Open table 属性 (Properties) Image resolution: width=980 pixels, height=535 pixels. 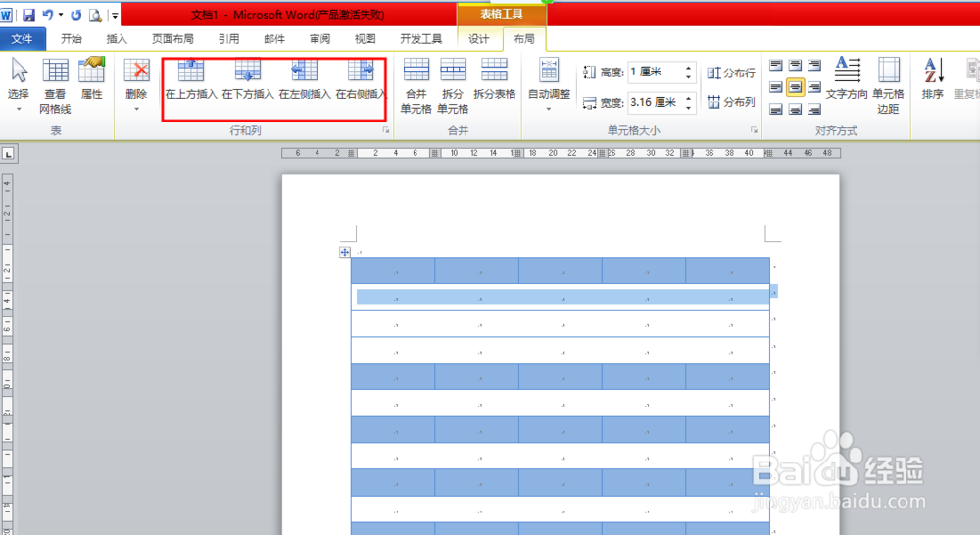coord(92,78)
